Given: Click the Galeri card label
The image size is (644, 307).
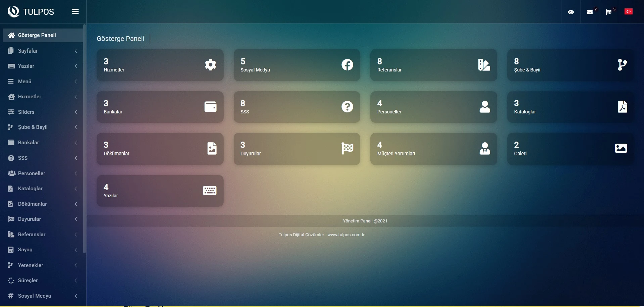Looking at the screenshot, I should (520, 154).
